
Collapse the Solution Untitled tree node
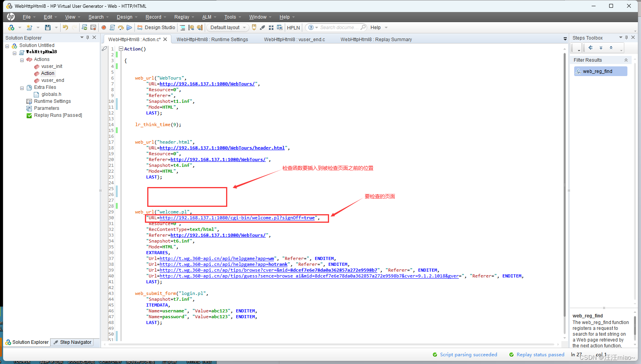pyautogui.click(x=7, y=46)
